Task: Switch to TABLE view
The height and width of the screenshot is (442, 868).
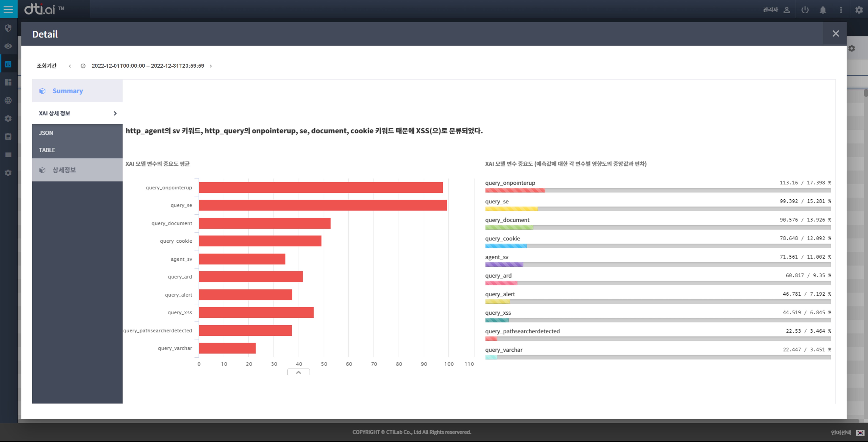Action: 47,150
